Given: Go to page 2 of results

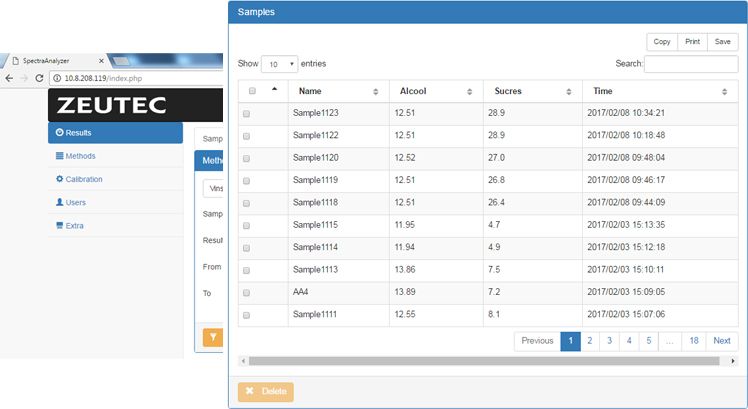Looking at the screenshot, I should (589, 341).
